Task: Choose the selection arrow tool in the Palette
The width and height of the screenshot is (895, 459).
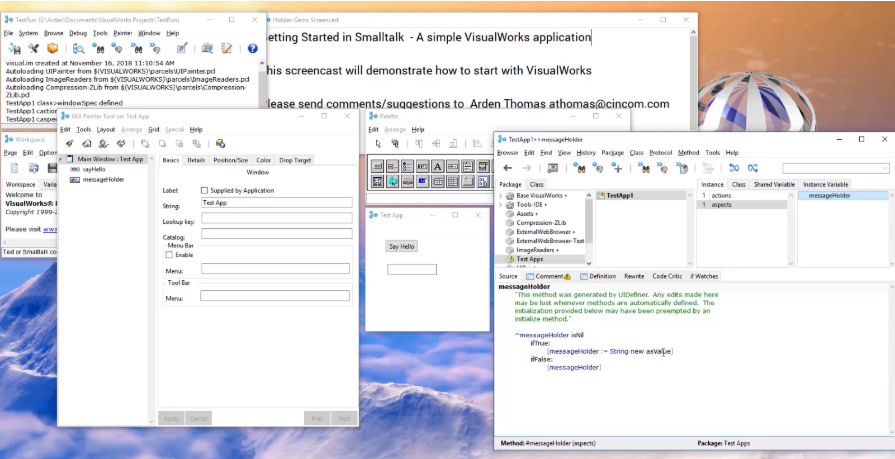Action: 378,144
